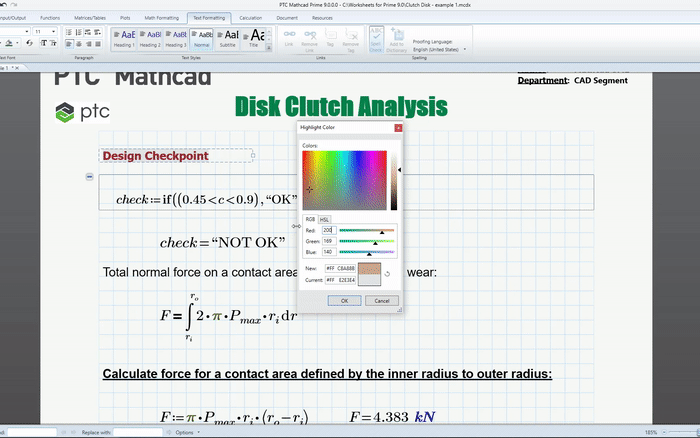Reset color with the revert arrow icon
Image resolution: width=700 pixels, height=438 pixels.
(387, 274)
